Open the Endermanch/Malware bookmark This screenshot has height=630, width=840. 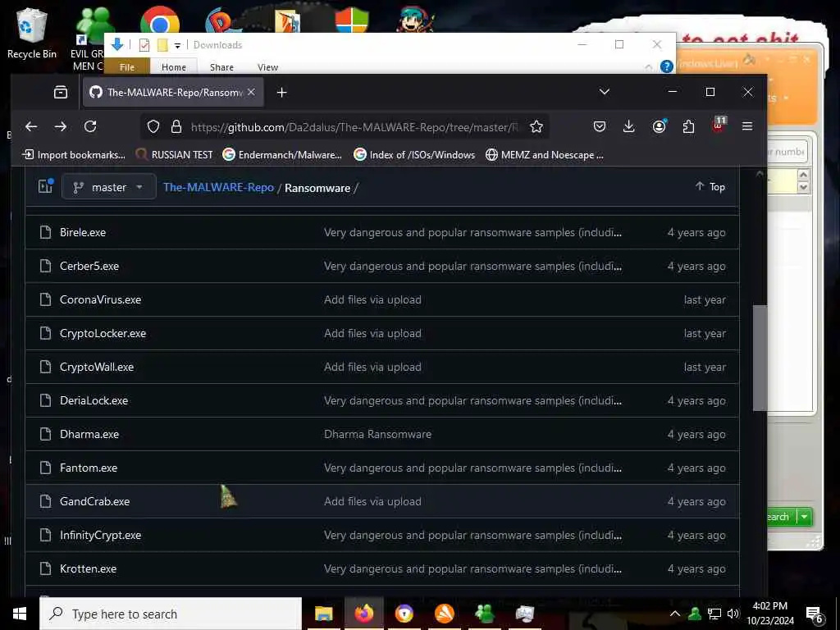click(282, 155)
